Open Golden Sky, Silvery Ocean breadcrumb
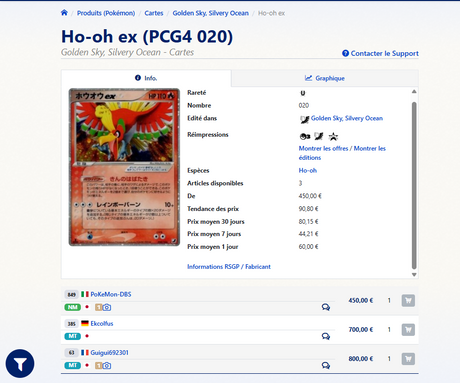Image resolution: width=460 pixels, height=383 pixels. point(210,13)
